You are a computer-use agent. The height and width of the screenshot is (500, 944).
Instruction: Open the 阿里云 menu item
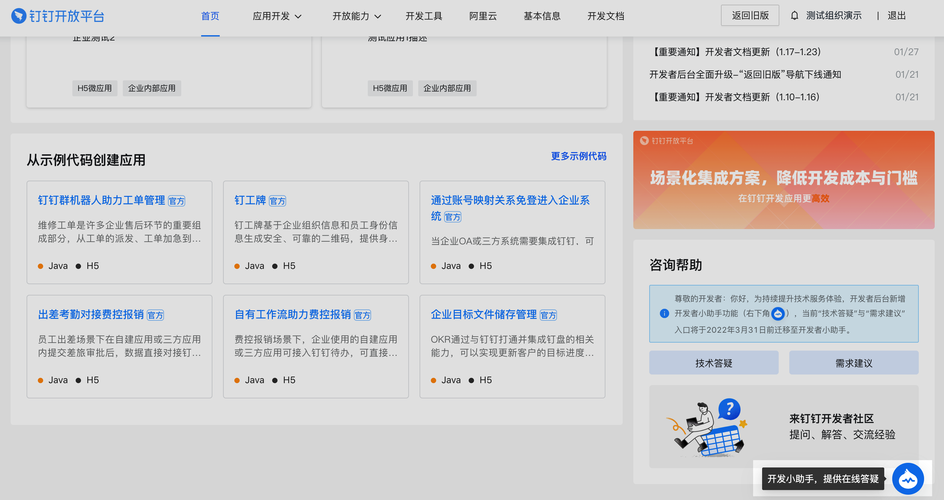[483, 16]
